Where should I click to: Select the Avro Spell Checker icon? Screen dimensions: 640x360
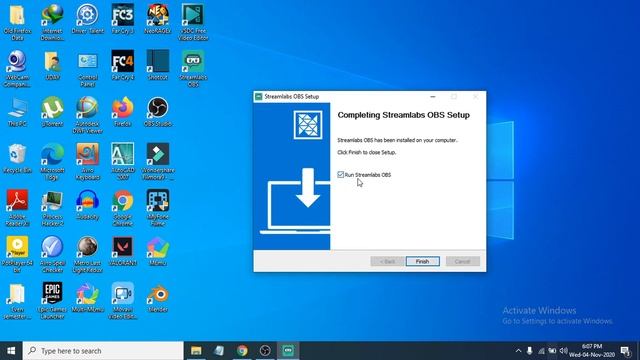pos(52,254)
